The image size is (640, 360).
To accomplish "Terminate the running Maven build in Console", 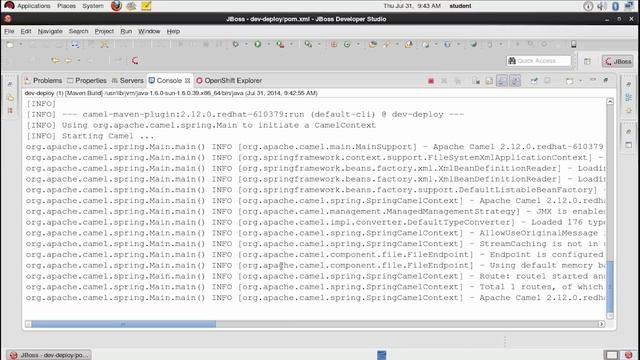I will point(431,81).
